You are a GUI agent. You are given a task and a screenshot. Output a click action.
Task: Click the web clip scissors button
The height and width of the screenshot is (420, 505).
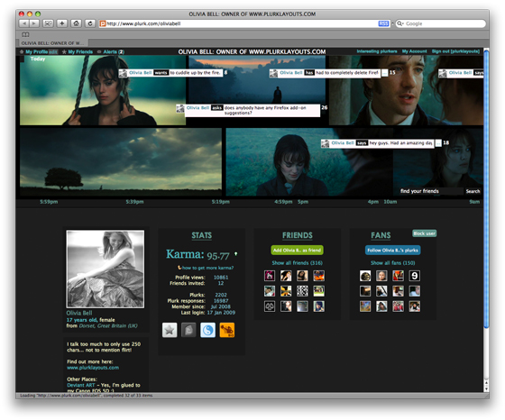coord(48,23)
